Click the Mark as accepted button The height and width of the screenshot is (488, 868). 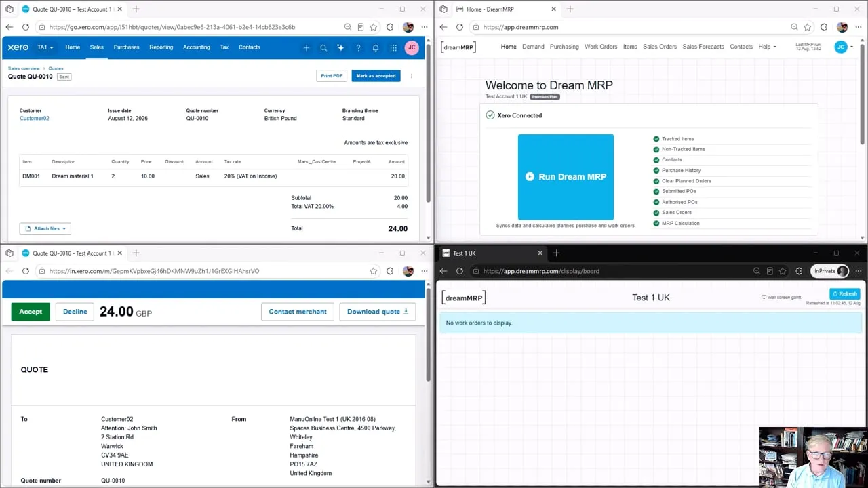376,76
